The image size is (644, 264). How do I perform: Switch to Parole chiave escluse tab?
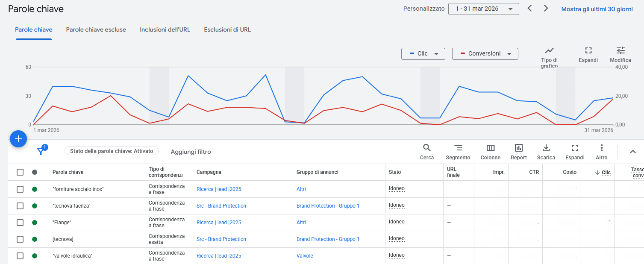coord(96,30)
